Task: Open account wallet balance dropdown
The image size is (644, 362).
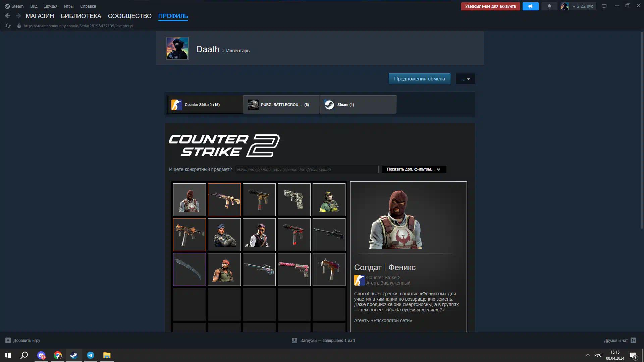Action: (x=583, y=6)
